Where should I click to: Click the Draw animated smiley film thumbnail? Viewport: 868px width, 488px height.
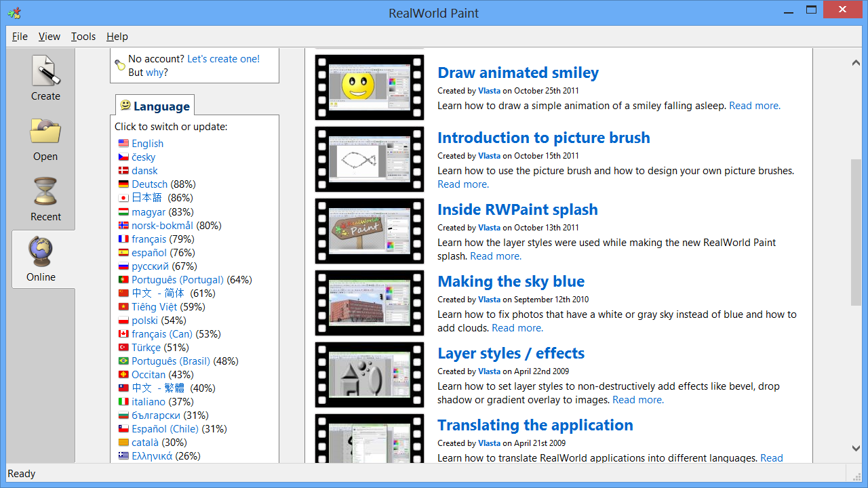[x=370, y=87]
